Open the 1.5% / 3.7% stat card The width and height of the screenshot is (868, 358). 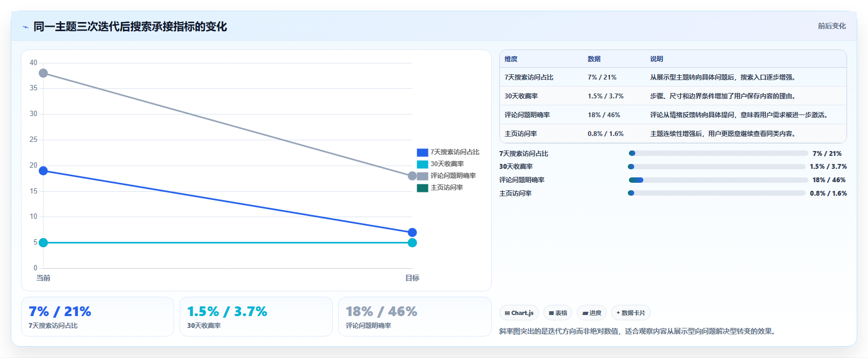click(256, 317)
